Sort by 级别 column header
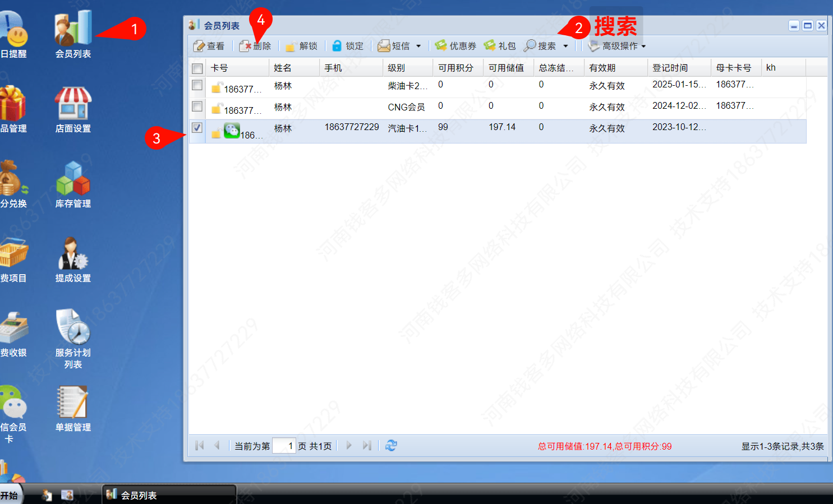 408,68
